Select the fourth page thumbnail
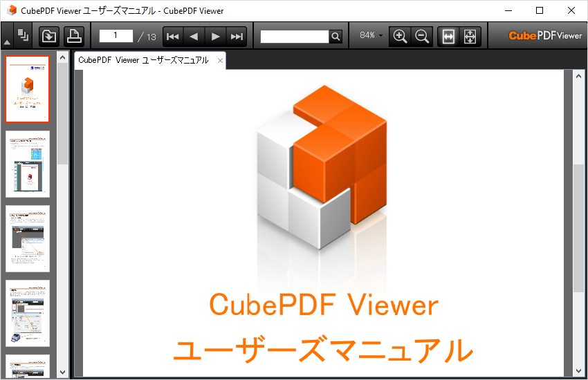 pos(28,314)
